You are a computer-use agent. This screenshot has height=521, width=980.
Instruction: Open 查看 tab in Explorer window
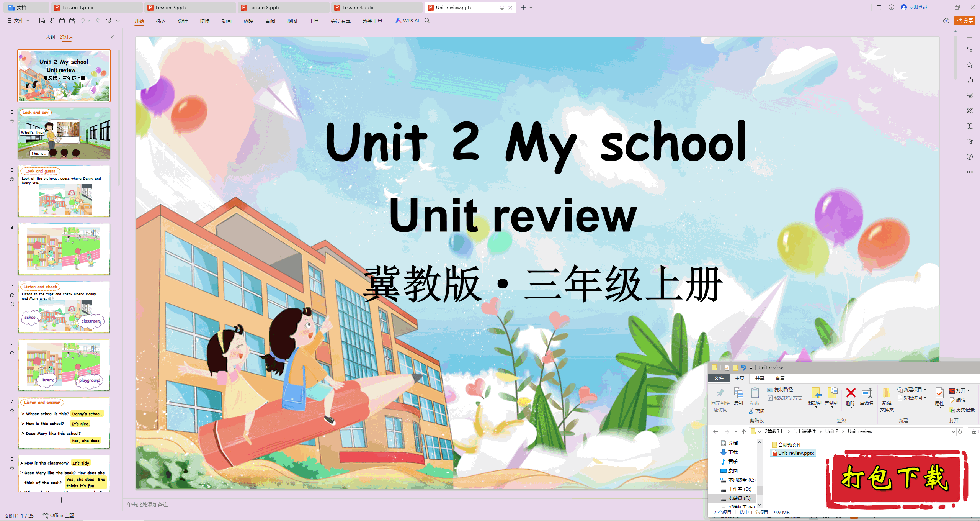(x=780, y=378)
